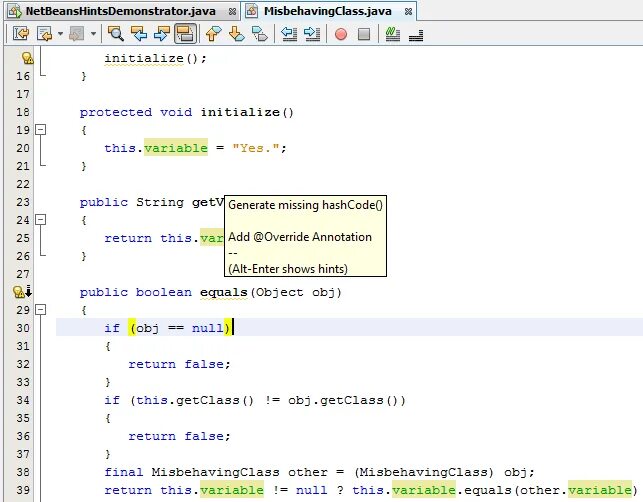Jump to last edit location icon
The height and width of the screenshot is (502, 643).
tap(21, 34)
